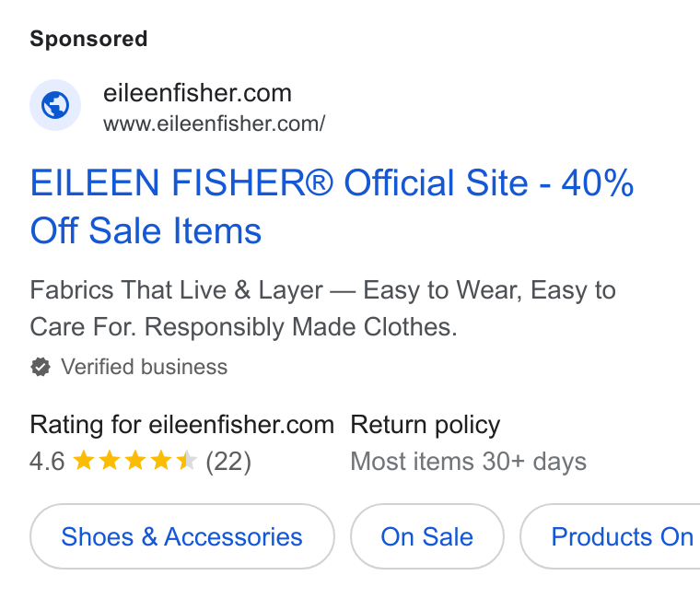Click the Sponsored label
Image resolution: width=700 pixels, height=599 pixels.
[88, 39]
